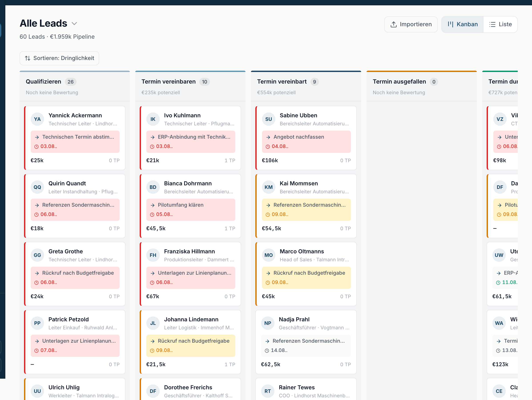Click the clock icon on Franziska Hillmann's 06.08 due date

(x=152, y=282)
